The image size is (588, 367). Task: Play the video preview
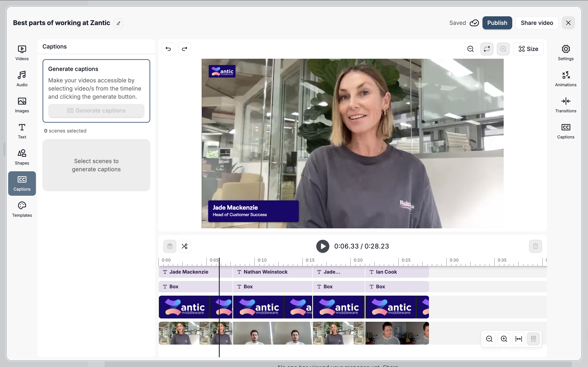(322, 246)
